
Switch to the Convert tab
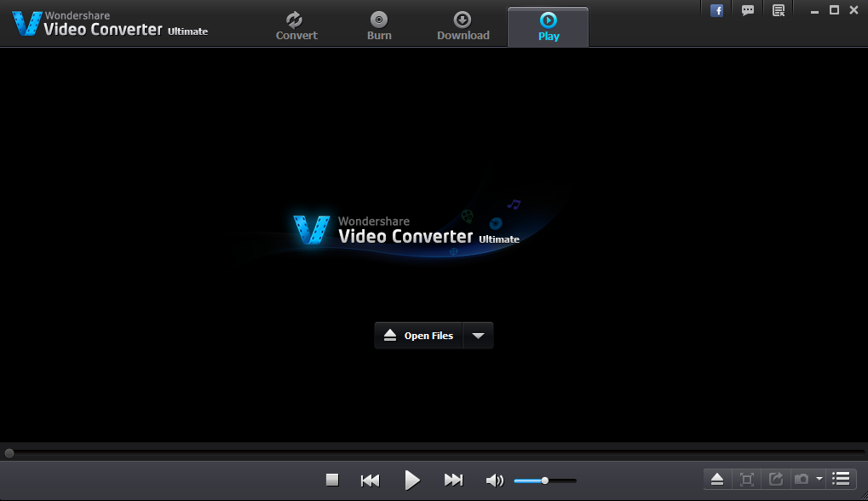pos(296,26)
